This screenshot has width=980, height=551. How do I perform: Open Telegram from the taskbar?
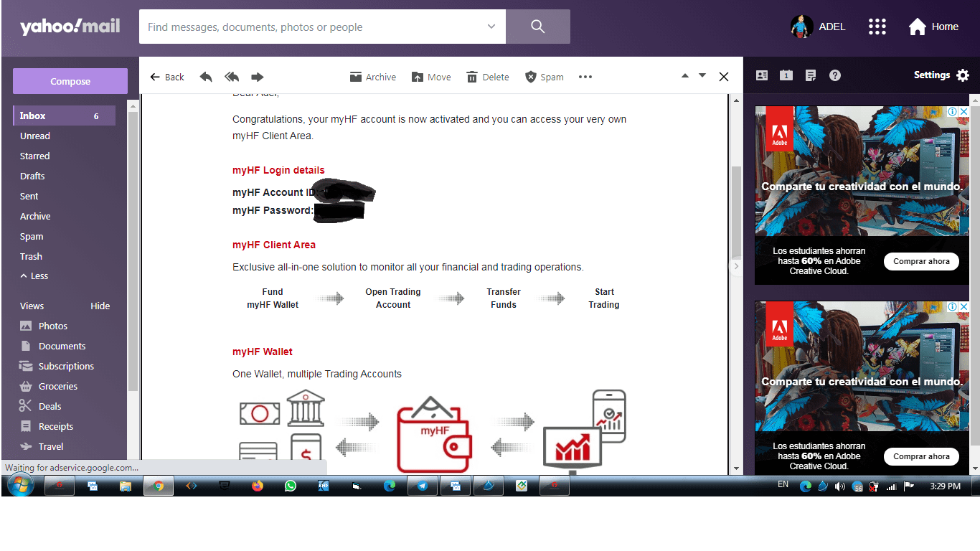(x=423, y=486)
